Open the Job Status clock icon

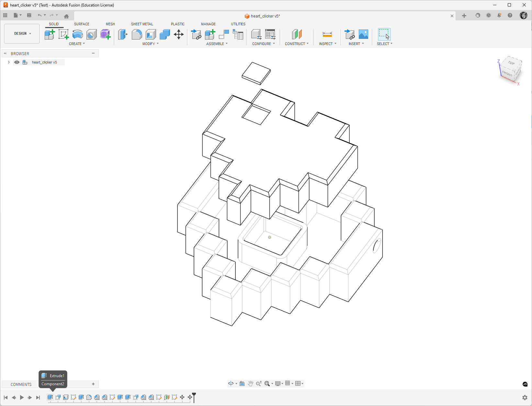489,15
